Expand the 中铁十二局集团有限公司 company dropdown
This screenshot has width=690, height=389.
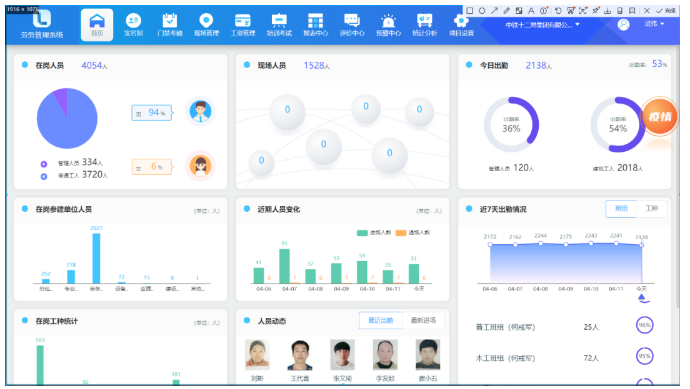(542, 25)
